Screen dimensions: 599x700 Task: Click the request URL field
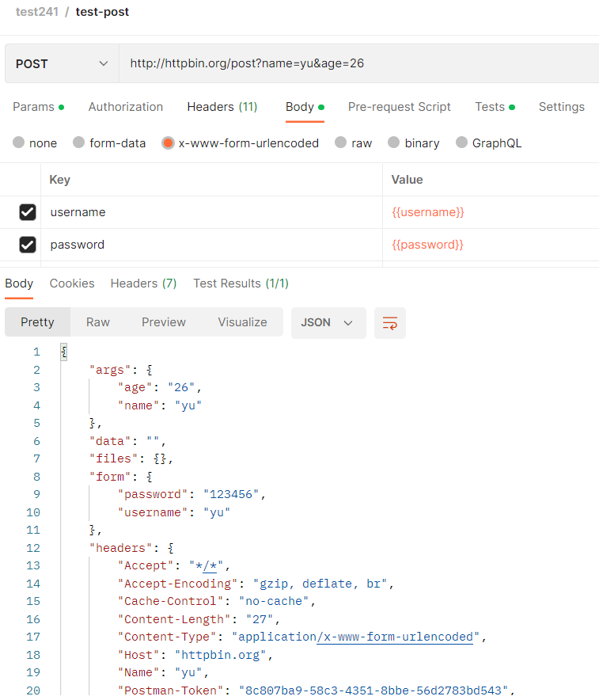pyautogui.click(x=356, y=63)
